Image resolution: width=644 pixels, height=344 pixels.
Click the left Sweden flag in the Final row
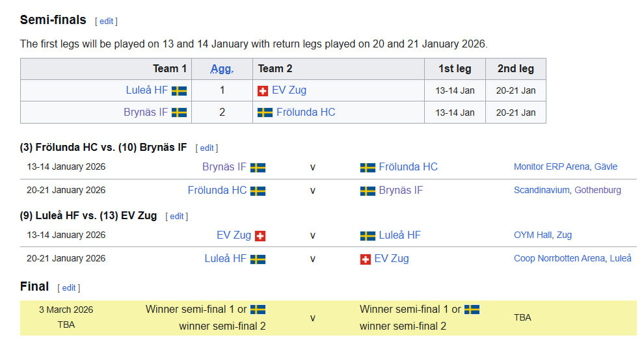258,310
